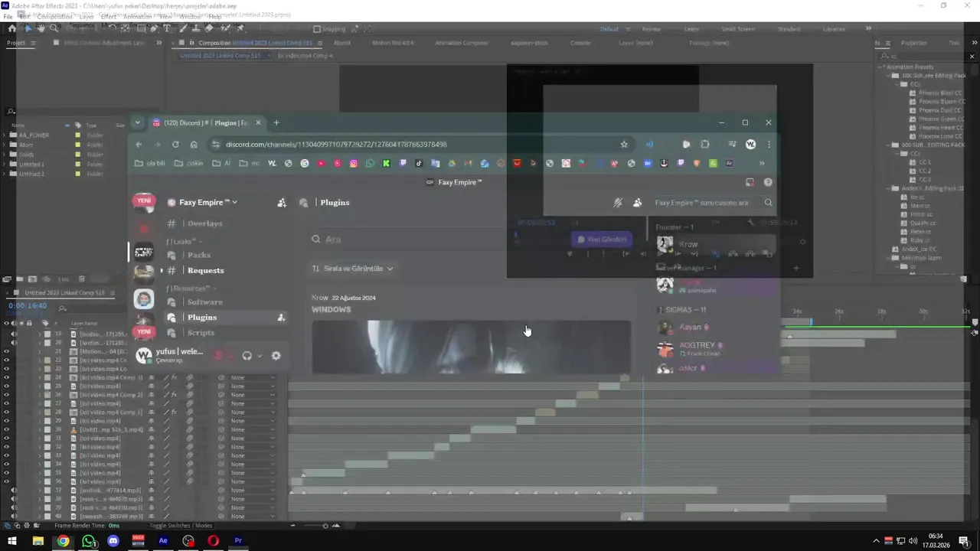The width and height of the screenshot is (980, 551).
Task: Open Discord inbox icon
Action: (750, 182)
